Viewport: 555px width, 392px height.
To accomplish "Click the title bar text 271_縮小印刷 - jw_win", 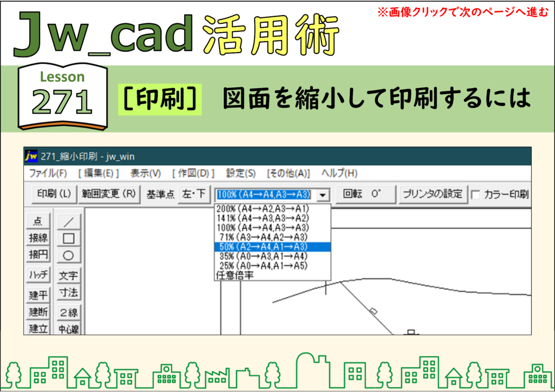I will pos(87,156).
